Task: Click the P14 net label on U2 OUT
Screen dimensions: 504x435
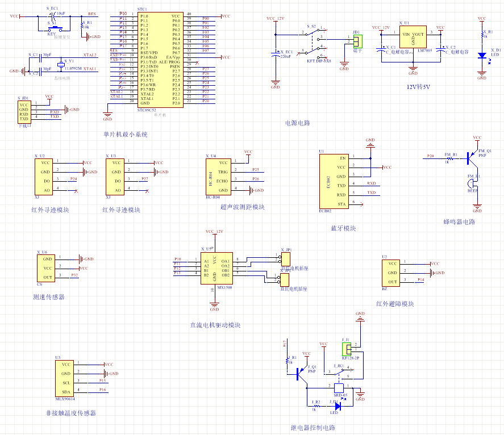Action: [x=420, y=279]
